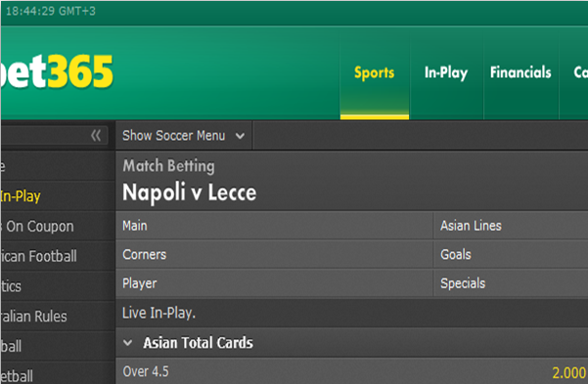Viewport: 588px width, 384px height.
Task: Select the Asian Lines market category
Action: 511,226
